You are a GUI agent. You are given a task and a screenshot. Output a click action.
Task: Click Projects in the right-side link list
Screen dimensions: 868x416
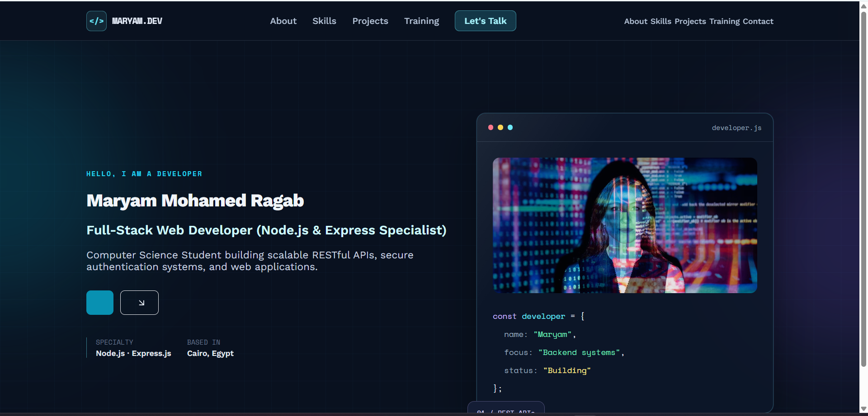(690, 21)
